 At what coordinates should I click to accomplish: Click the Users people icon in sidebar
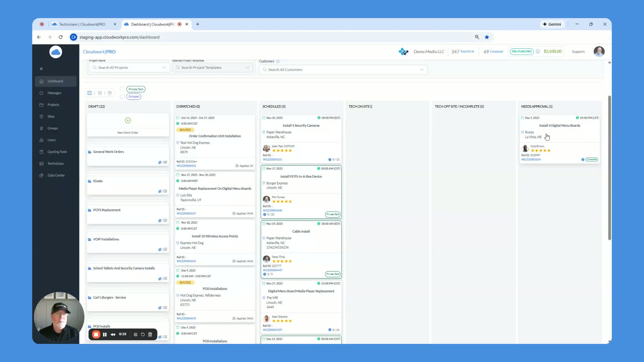(41, 140)
